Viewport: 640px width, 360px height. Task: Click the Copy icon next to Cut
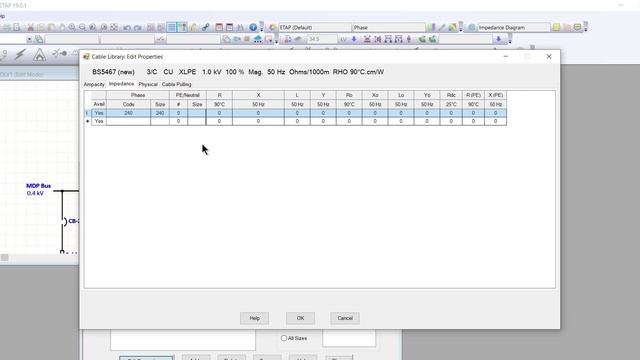coord(41,27)
